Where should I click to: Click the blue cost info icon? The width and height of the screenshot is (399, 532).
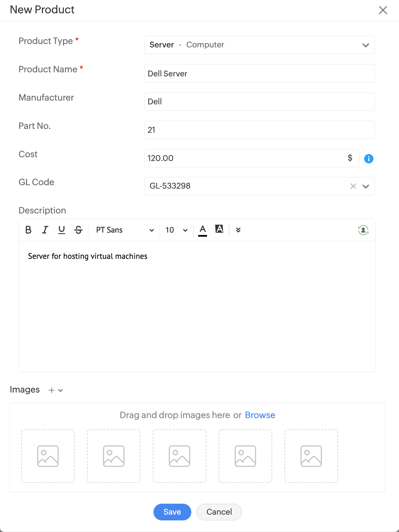(369, 159)
